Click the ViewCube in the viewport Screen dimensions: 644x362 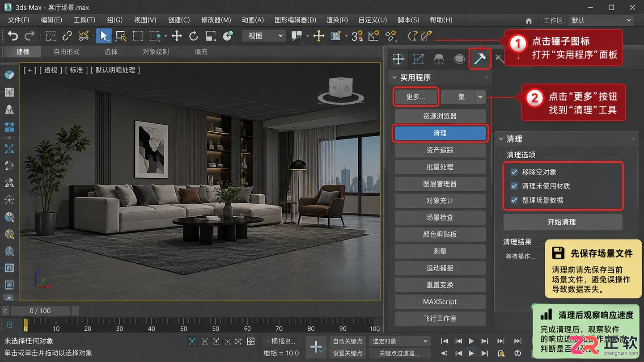click(x=340, y=89)
